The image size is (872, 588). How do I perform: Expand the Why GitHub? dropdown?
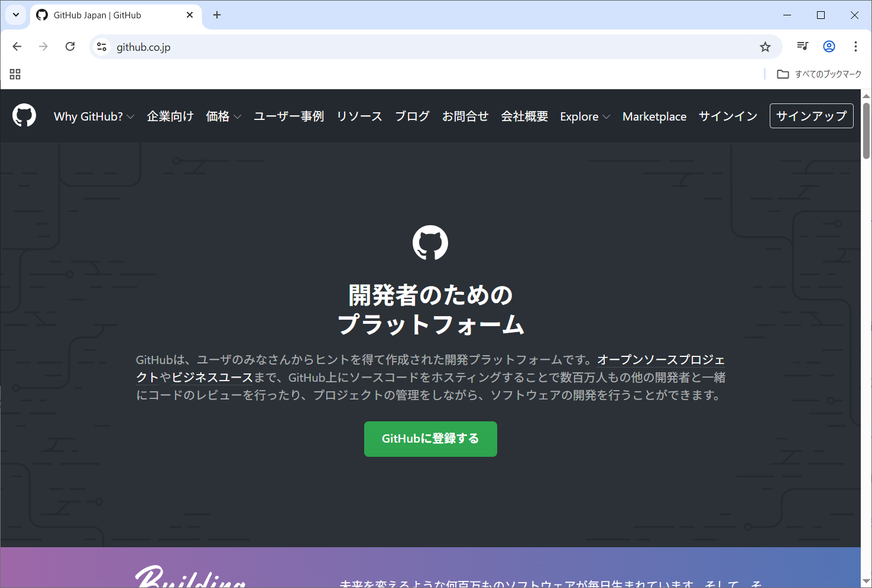coord(94,116)
